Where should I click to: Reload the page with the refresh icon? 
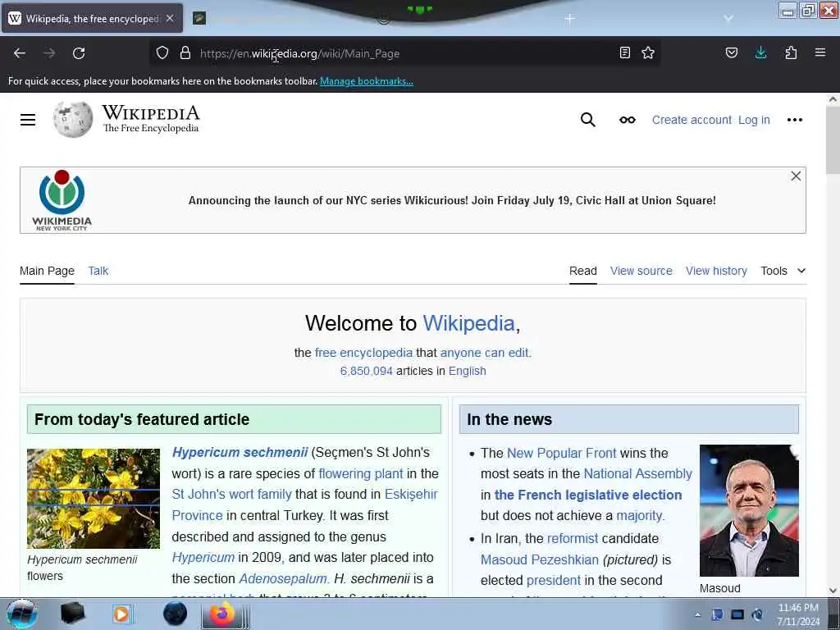point(79,53)
